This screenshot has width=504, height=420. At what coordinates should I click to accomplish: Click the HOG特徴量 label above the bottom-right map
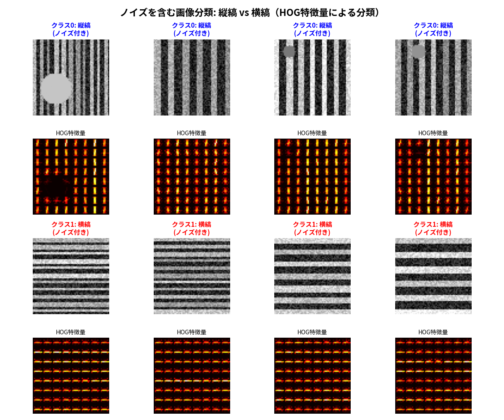click(433, 332)
